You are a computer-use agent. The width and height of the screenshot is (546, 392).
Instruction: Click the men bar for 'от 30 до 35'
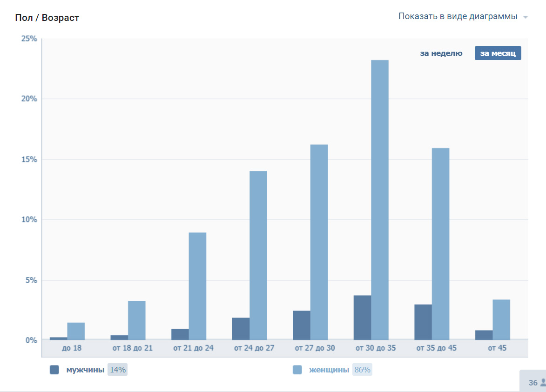tap(362, 318)
